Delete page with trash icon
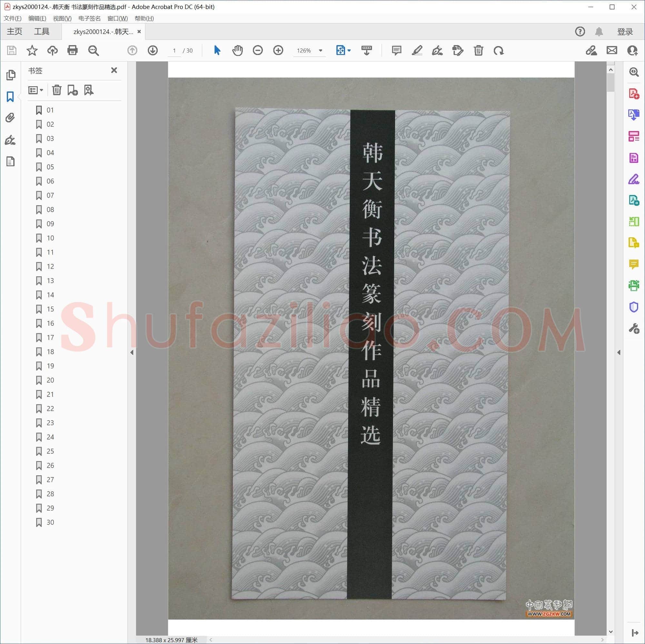The height and width of the screenshot is (644, 645). tap(478, 51)
